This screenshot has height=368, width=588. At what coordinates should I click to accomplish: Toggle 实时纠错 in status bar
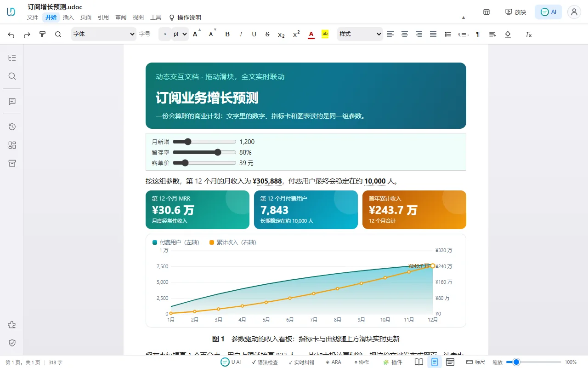coord(301,362)
